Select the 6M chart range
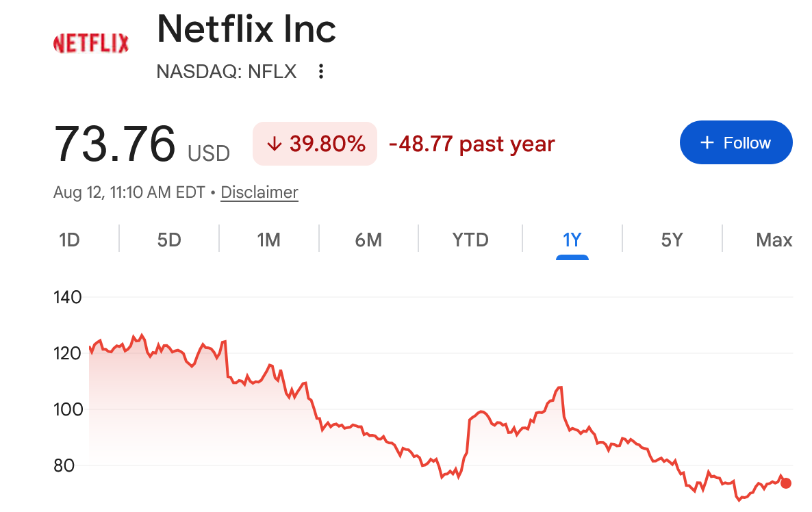This screenshot has width=812, height=512. point(368,240)
